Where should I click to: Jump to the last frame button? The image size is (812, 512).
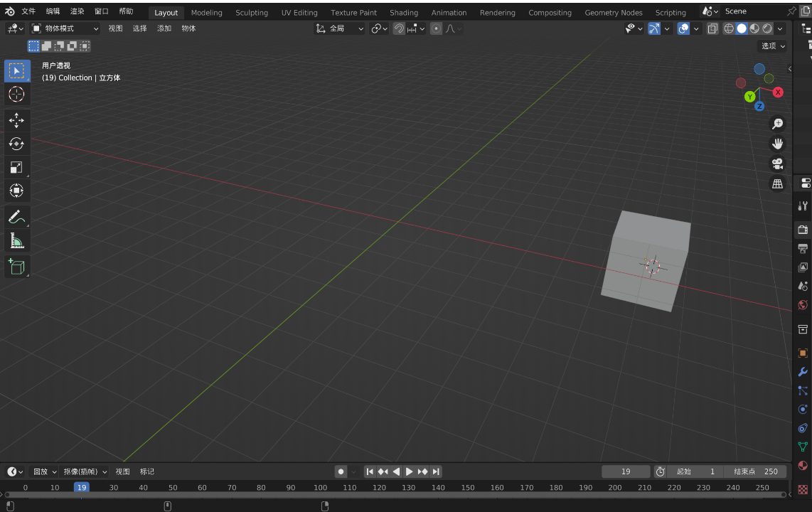click(436, 471)
